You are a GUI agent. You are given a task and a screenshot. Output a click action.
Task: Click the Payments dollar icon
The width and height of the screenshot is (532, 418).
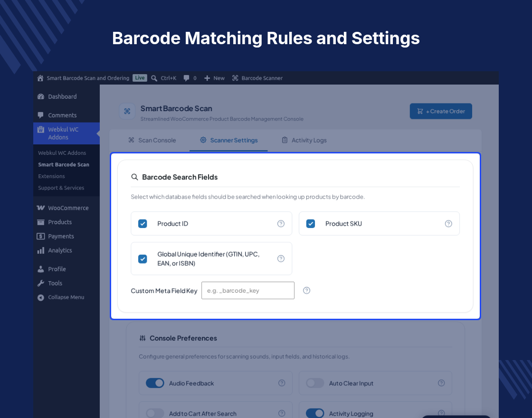tap(41, 236)
